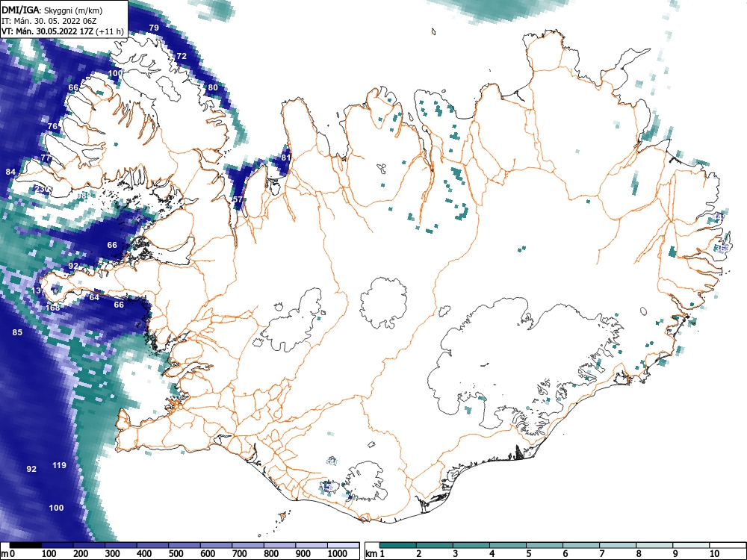Click the visibility value 230 on the map
747x560 pixels.
point(43,189)
